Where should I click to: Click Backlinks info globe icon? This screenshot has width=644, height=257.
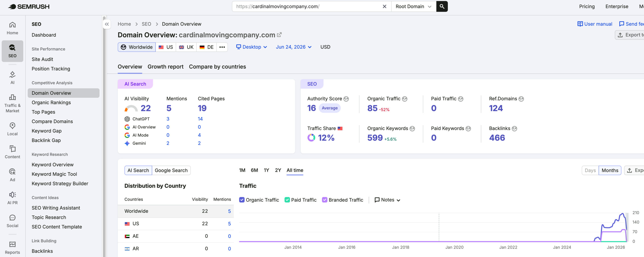[514, 129]
